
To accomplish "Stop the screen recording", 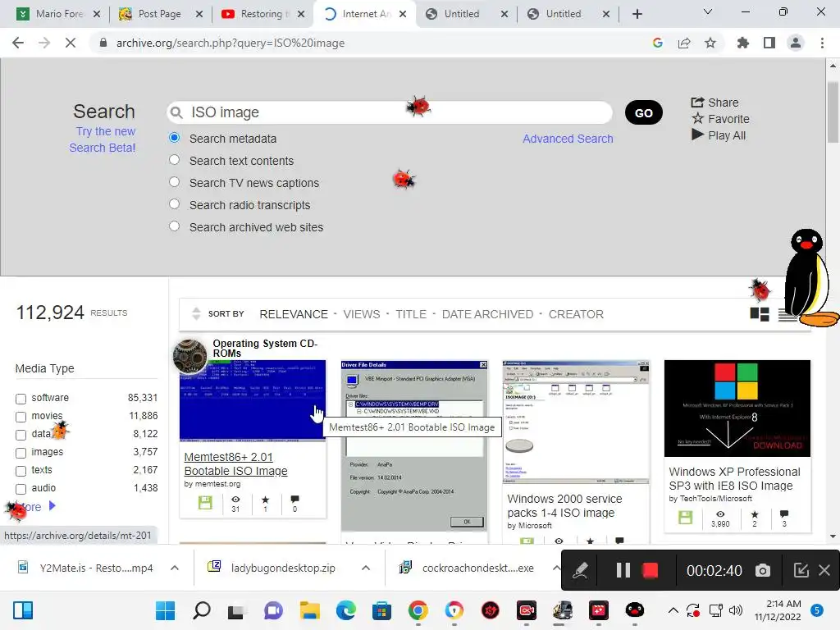I will (650, 570).
